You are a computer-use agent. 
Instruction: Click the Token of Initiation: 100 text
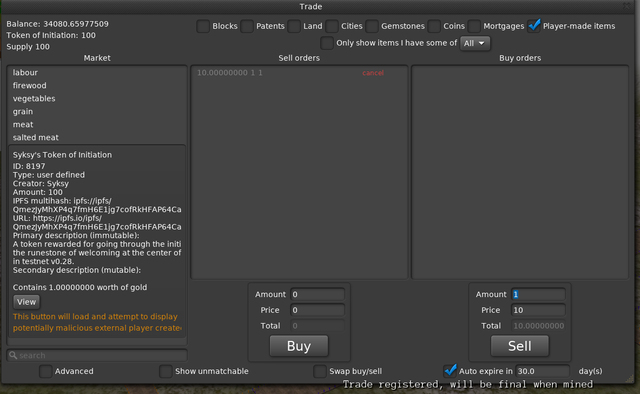pyautogui.click(x=51, y=36)
